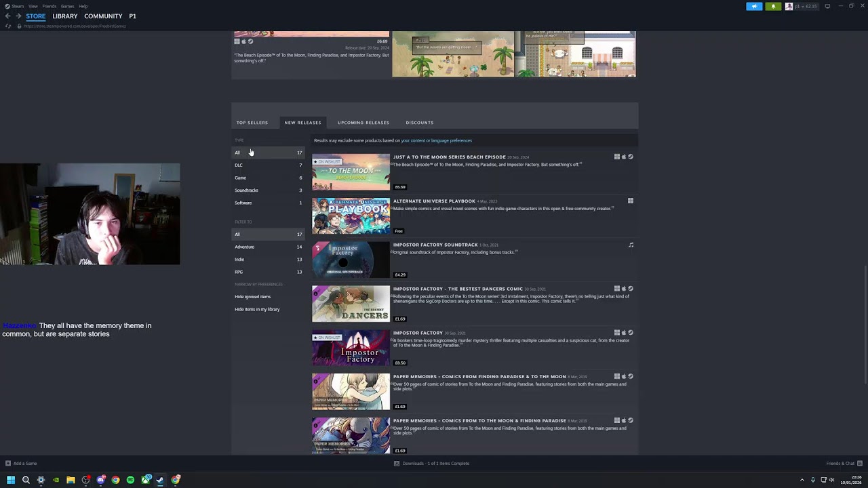Select All under the Type filter

tap(269, 152)
